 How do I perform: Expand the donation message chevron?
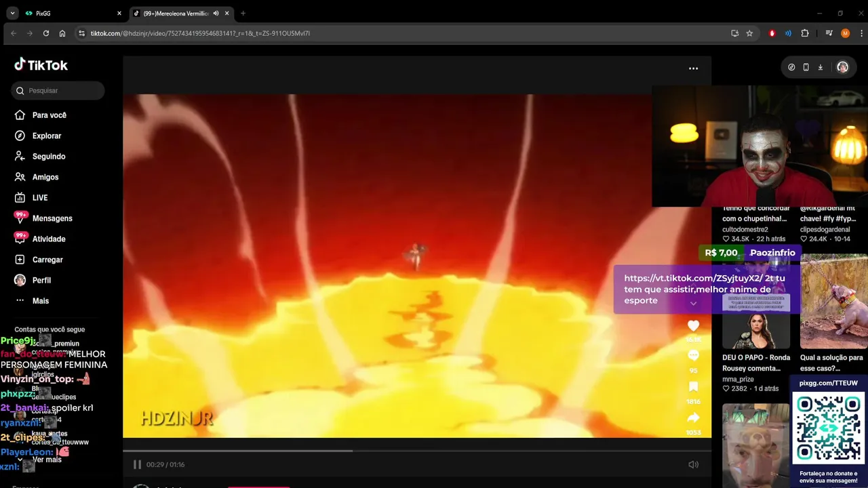[693, 304]
